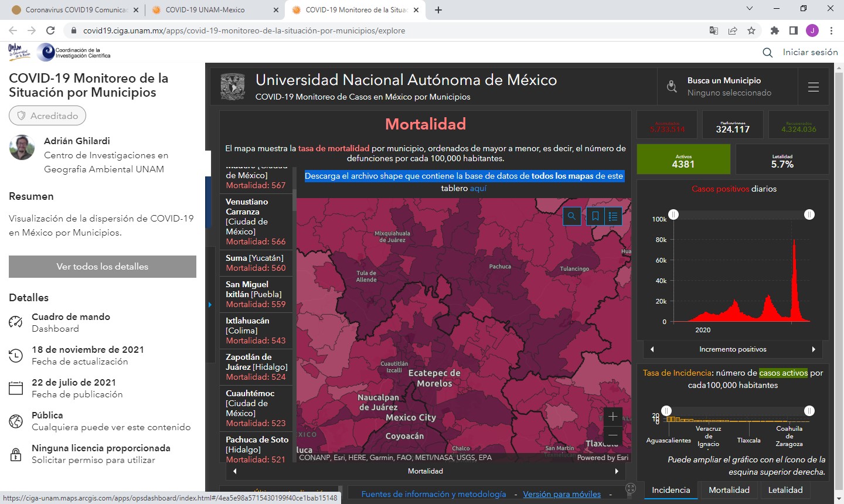Open Chrome three-dot menu
The image size is (844, 504).
pyautogui.click(x=831, y=30)
